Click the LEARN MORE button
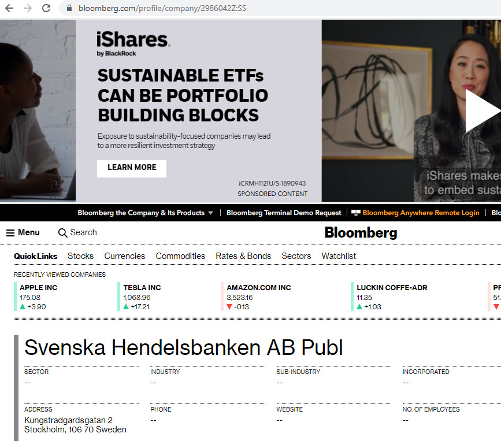Screen dimensions: 501x448 (x=132, y=168)
